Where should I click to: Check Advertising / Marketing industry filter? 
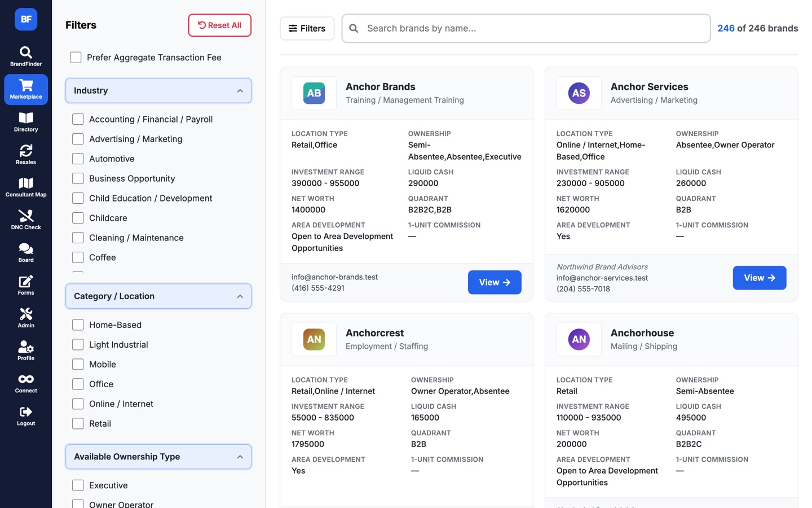click(78, 139)
